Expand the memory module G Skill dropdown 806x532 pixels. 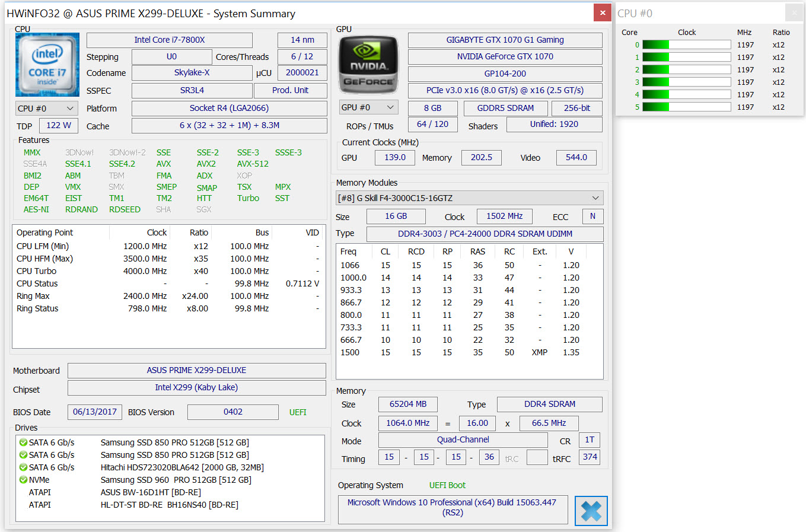point(470,198)
